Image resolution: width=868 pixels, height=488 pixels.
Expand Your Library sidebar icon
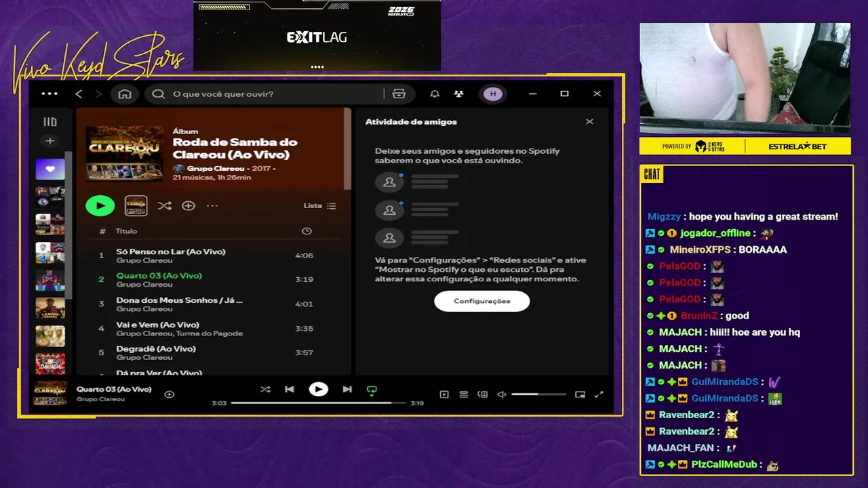pyautogui.click(x=50, y=122)
